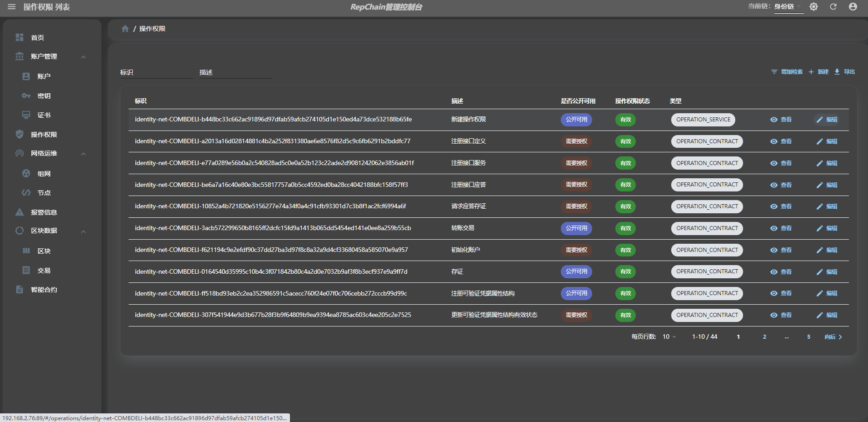Click the 增加检索 filter button

[787, 72]
